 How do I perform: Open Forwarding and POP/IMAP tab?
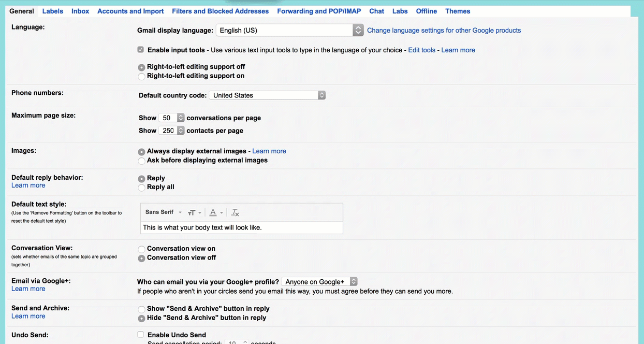click(319, 11)
